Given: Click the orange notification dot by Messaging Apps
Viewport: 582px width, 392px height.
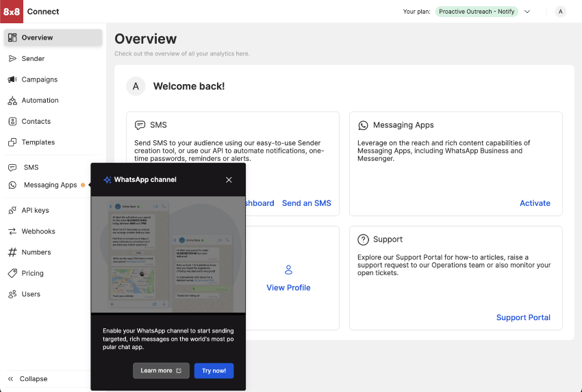Looking at the screenshot, I should [83, 185].
